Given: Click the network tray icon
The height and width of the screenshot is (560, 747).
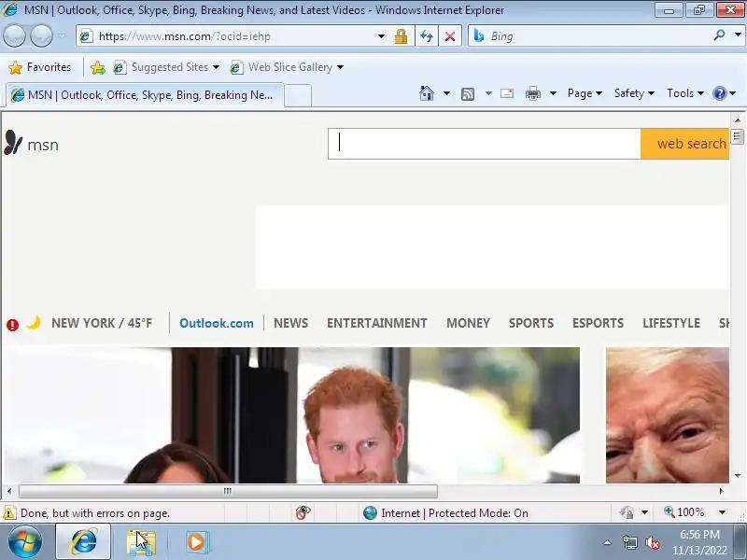Looking at the screenshot, I should [x=629, y=542].
